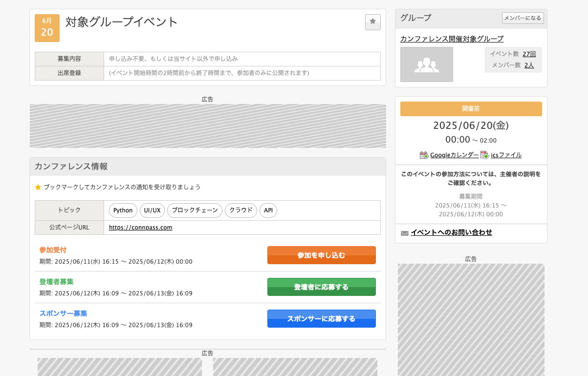Open Google Calendar via the calendar icon

point(424,155)
